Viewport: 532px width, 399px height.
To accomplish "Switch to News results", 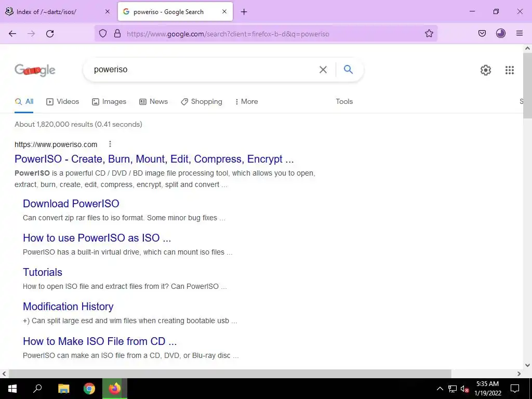I will [x=154, y=101].
